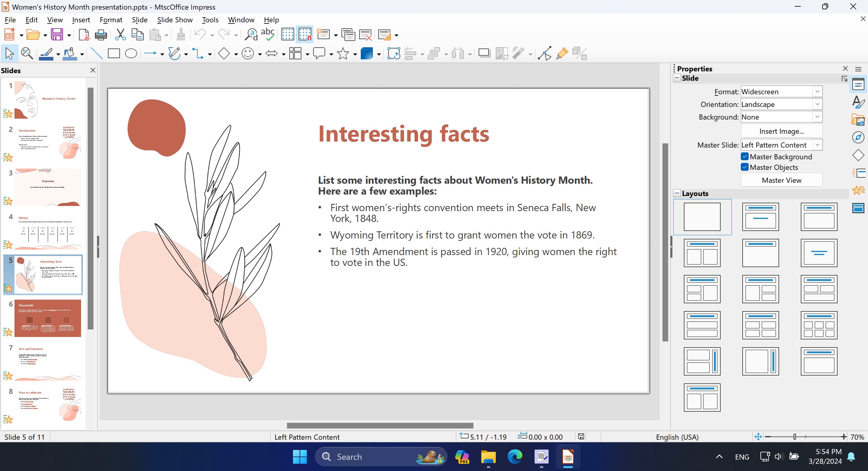Image resolution: width=868 pixels, height=471 pixels.
Task: Open the spelling checker
Action: click(x=267, y=34)
